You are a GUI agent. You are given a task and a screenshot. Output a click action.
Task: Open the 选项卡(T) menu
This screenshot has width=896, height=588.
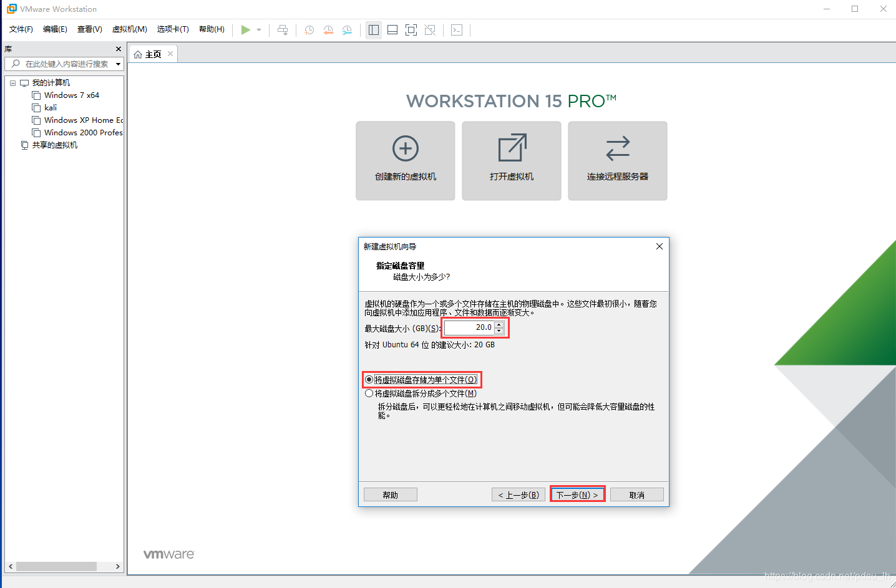pyautogui.click(x=173, y=29)
